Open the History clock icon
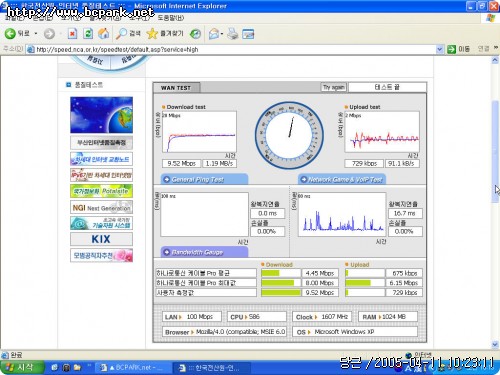 tap(195, 33)
